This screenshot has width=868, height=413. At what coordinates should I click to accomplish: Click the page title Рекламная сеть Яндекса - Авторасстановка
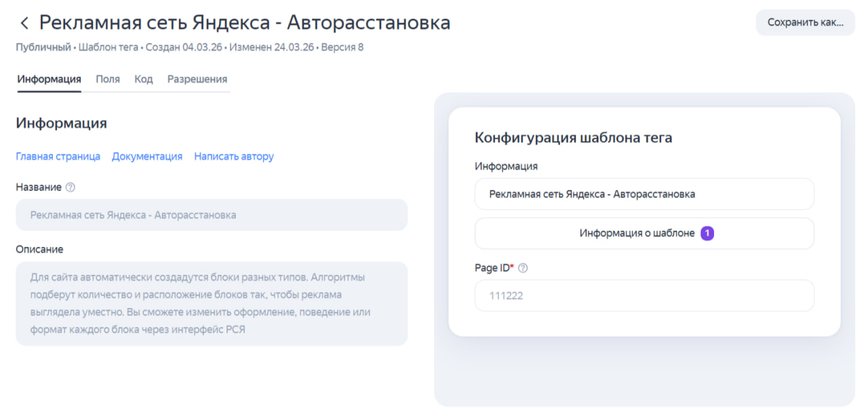coord(245,22)
